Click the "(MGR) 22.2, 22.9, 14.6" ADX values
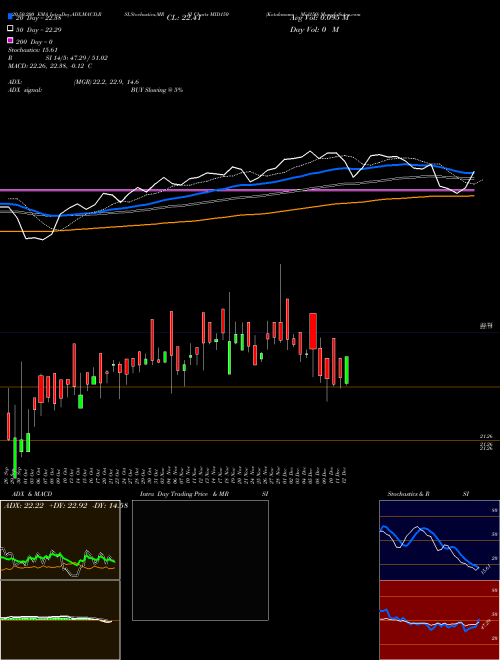 106,82
